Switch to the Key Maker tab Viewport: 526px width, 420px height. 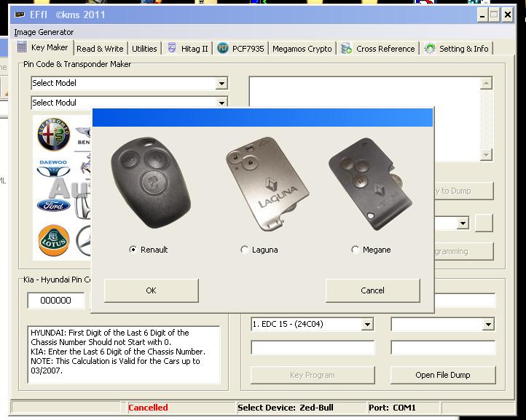click(x=43, y=47)
